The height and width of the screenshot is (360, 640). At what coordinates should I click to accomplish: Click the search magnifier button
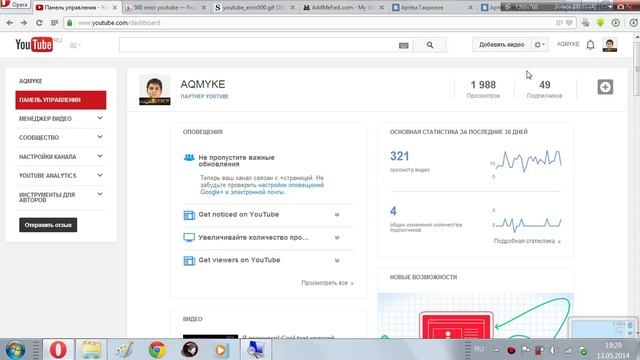(430, 45)
